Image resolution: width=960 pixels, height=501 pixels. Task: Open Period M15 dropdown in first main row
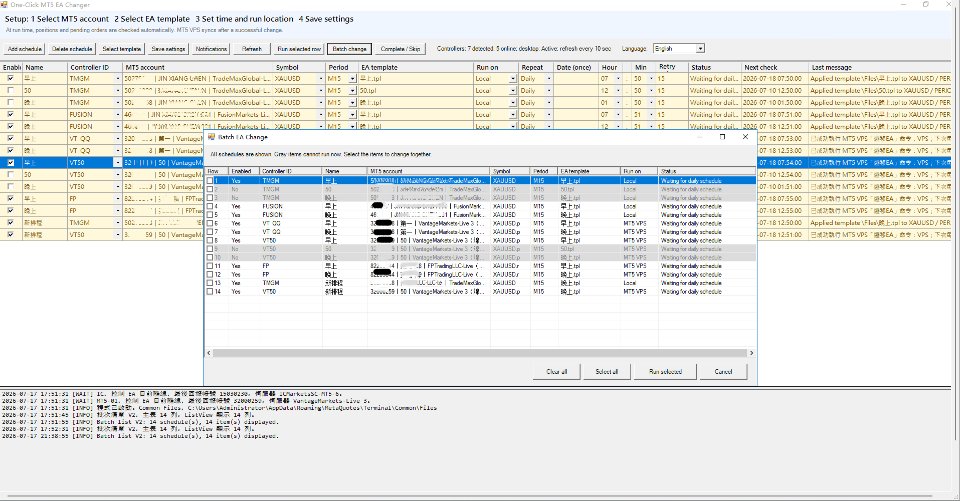tap(352, 79)
